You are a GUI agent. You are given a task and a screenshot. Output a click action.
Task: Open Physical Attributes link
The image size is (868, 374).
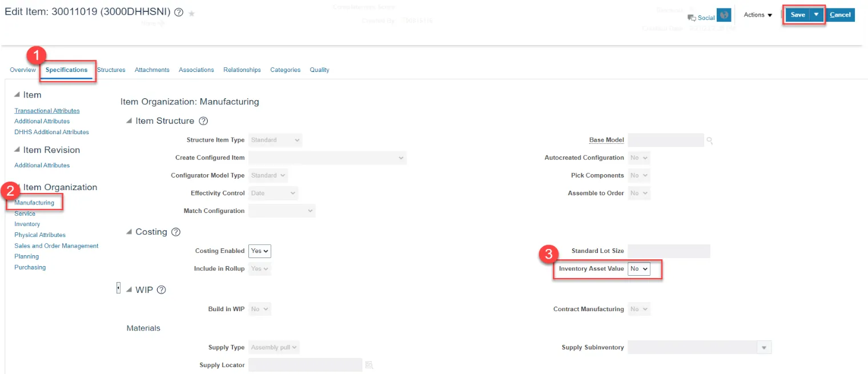40,235
